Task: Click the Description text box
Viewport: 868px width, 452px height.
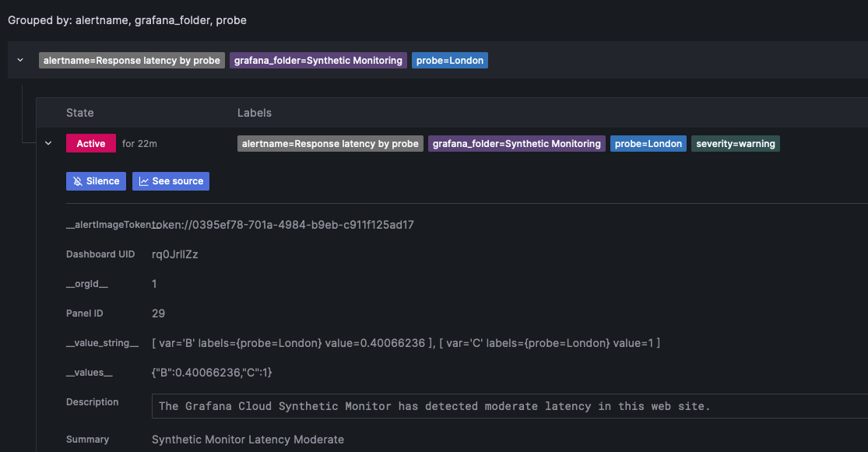Action: 506,406
